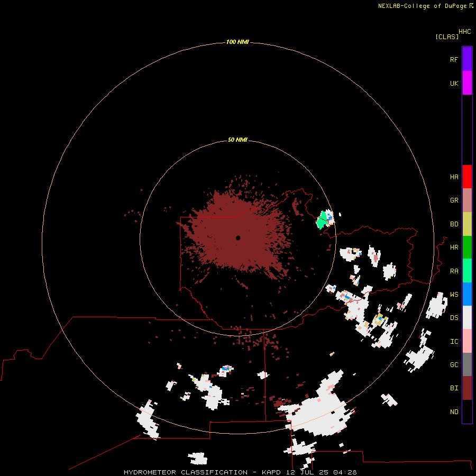The height and width of the screenshot is (476, 476).
Task: Select the BD yellow legend block
Action: pyautogui.click(x=467, y=224)
